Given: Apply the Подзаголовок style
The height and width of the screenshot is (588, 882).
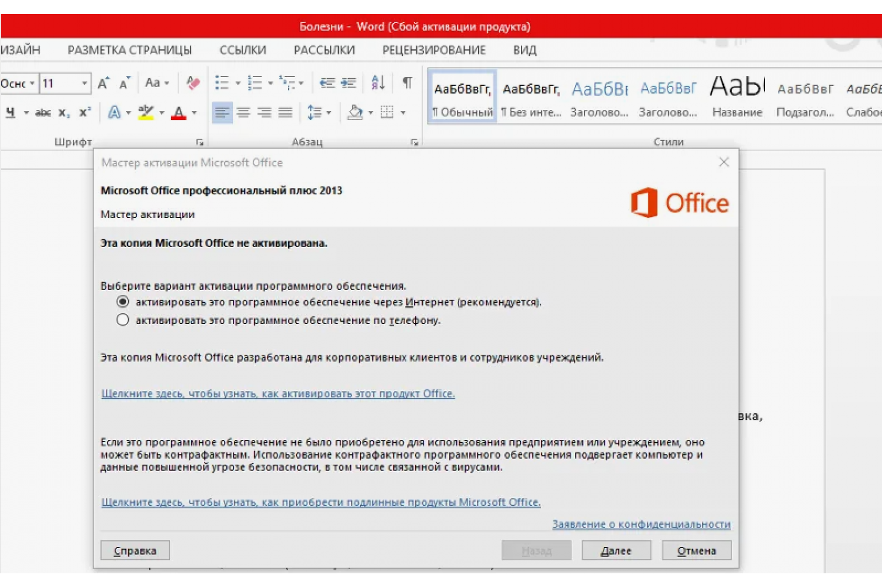Looking at the screenshot, I should pyautogui.click(x=805, y=97).
